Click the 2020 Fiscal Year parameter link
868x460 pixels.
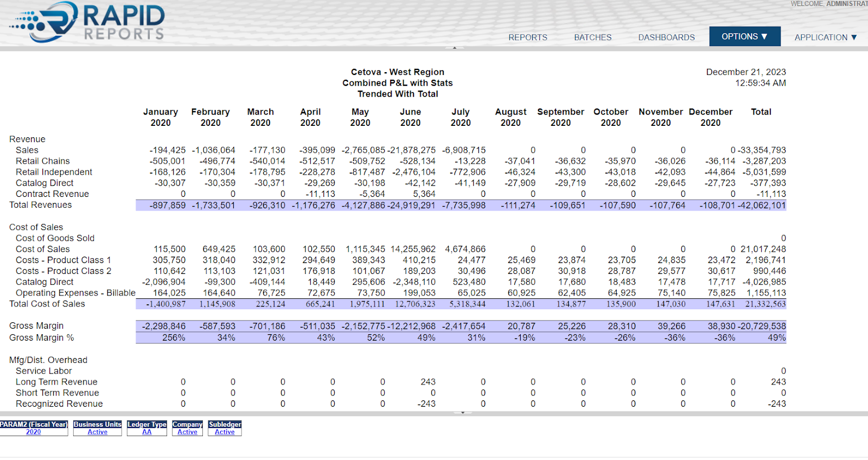pos(34,432)
